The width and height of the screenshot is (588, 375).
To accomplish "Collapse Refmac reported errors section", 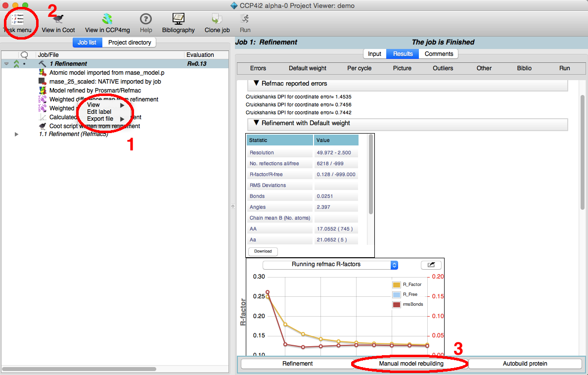I will coord(257,84).
